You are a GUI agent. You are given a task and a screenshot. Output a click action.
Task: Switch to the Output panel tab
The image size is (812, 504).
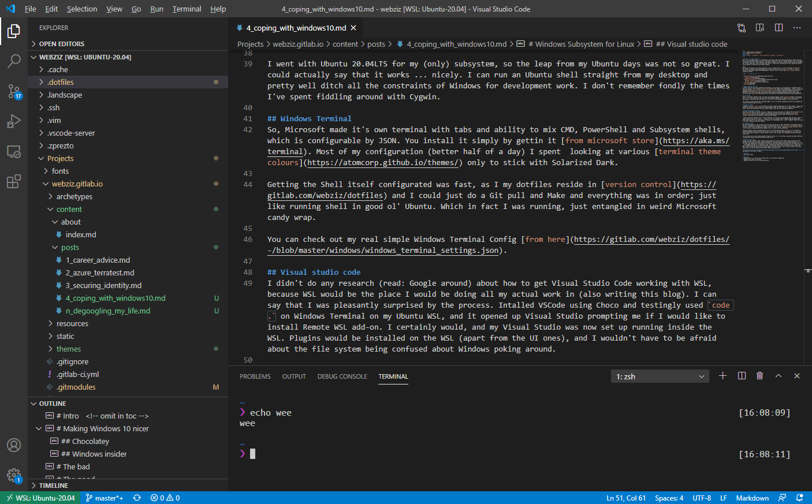pyautogui.click(x=294, y=376)
